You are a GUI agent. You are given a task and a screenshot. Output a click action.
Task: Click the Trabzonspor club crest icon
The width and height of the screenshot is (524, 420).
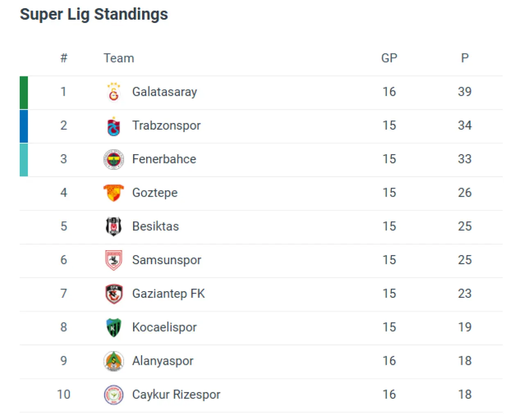tap(113, 126)
